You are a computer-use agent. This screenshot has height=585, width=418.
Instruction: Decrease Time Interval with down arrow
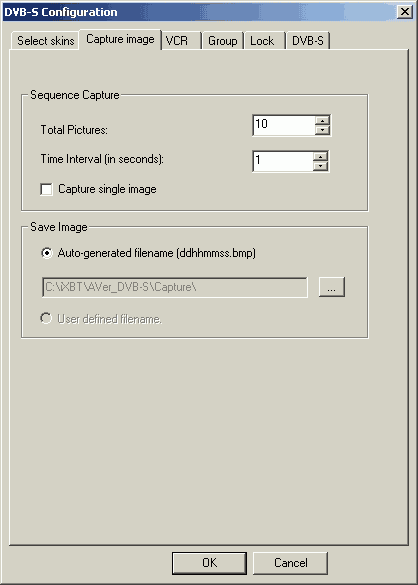click(320, 166)
